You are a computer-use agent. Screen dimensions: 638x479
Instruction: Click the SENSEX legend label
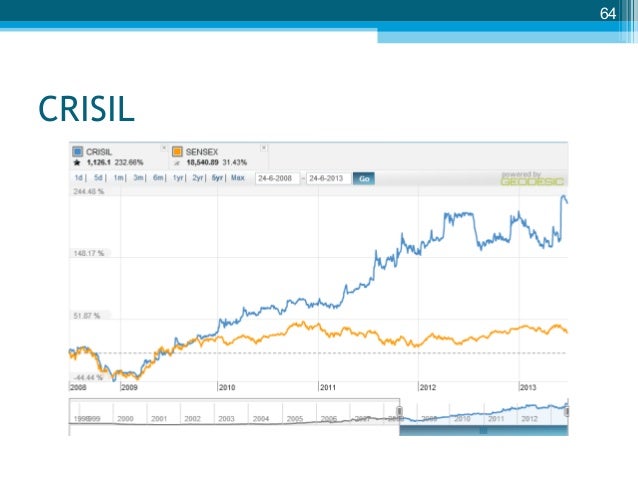(202, 152)
